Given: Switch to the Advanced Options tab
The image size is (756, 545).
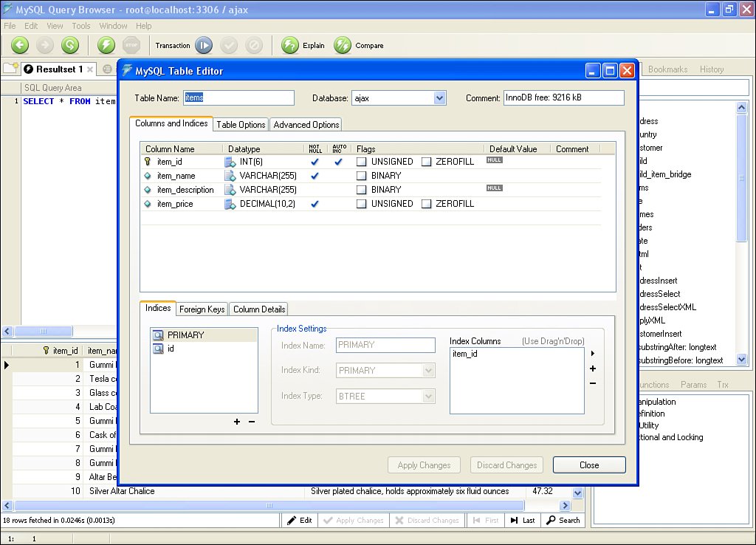Looking at the screenshot, I should 306,124.
